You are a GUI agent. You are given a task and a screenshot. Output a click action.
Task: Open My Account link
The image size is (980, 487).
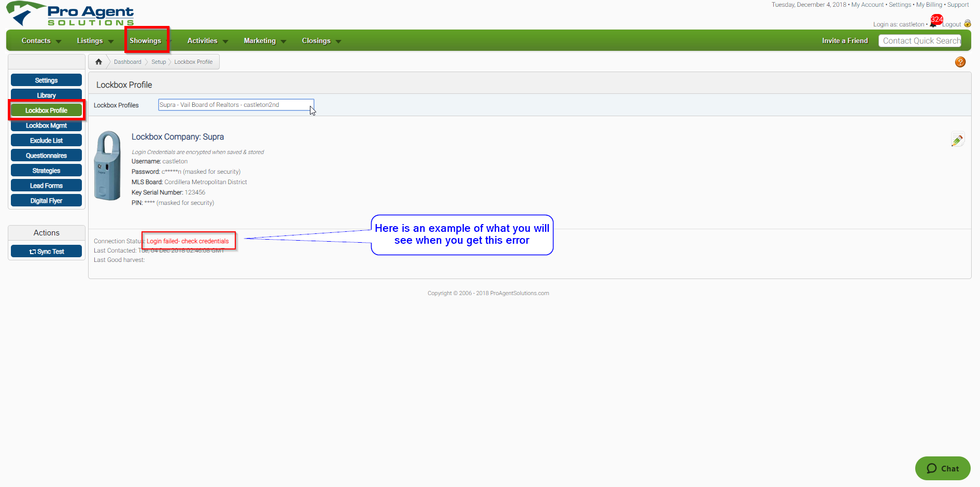[x=868, y=5]
